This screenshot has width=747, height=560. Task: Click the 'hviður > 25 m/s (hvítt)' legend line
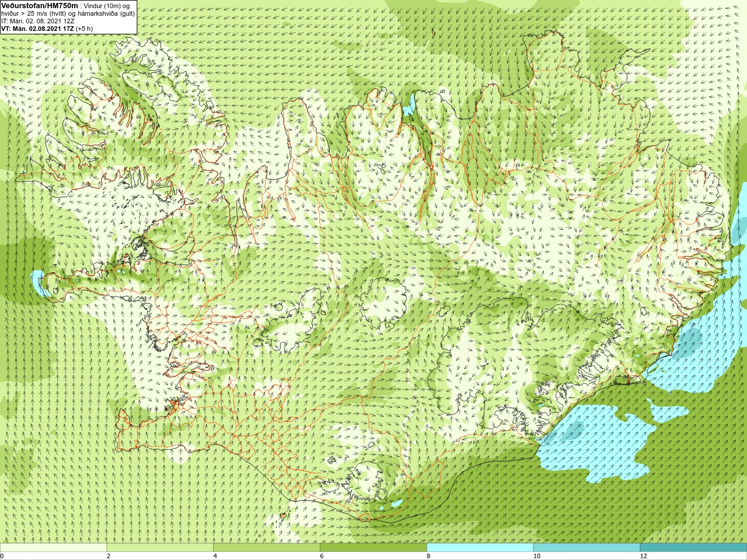point(68,13)
